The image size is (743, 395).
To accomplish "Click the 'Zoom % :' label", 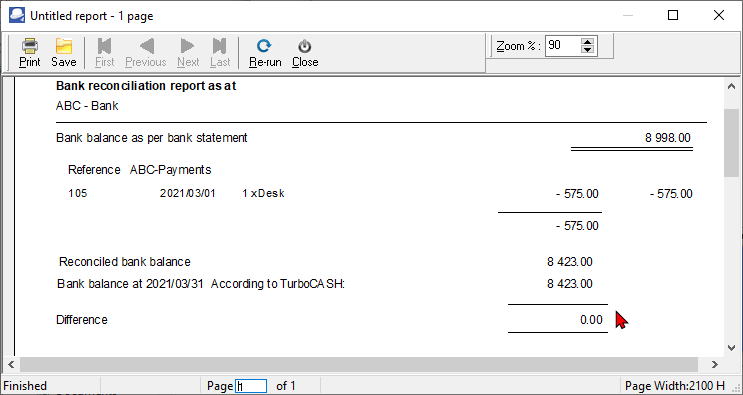I will pos(519,46).
